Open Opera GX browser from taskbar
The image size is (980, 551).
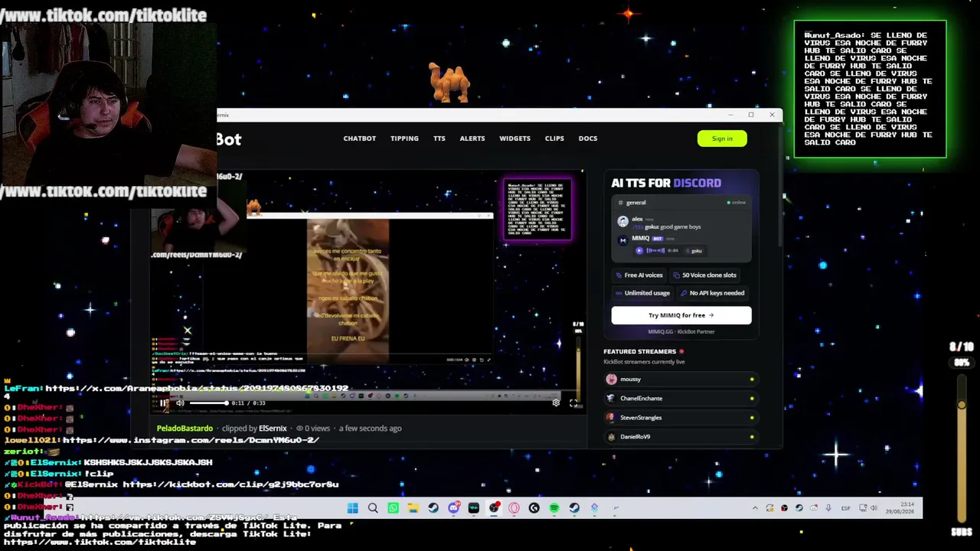(514, 508)
